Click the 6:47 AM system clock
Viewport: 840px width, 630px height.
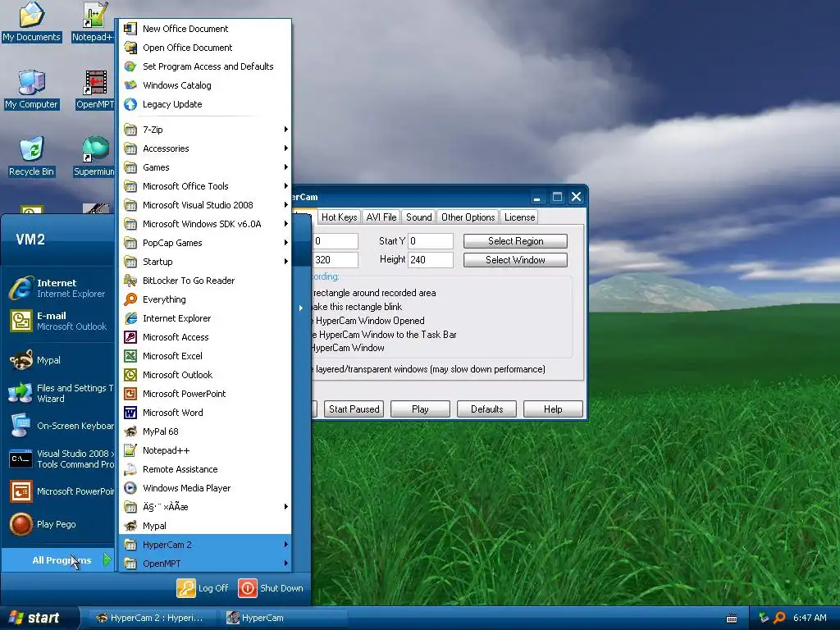pyautogui.click(x=810, y=618)
